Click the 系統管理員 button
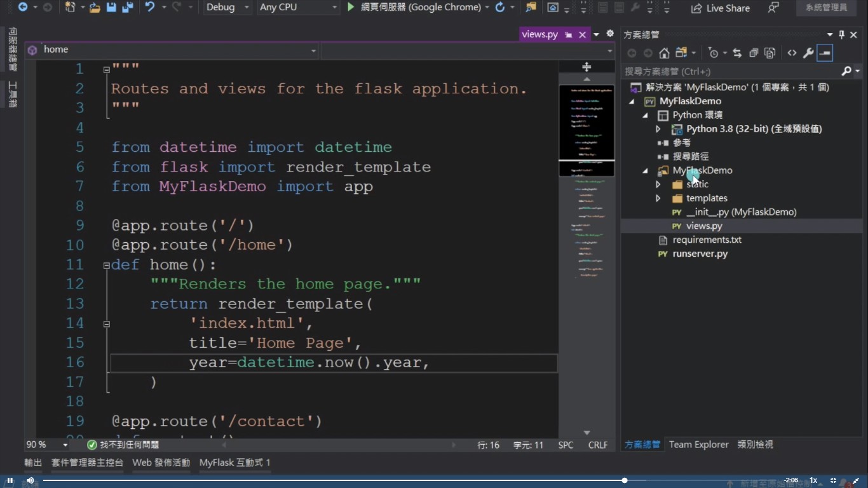Screen dimensions: 868x488 click(x=825, y=8)
